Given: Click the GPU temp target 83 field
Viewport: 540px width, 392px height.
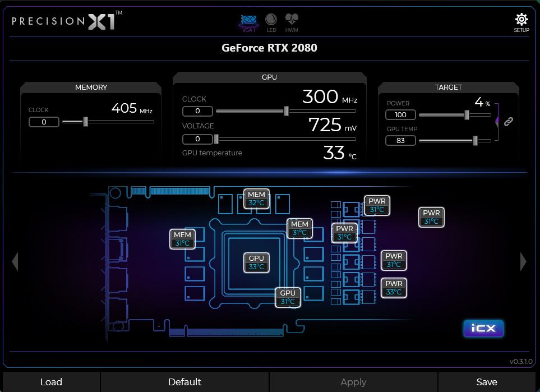Looking at the screenshot, I should 400,141.
